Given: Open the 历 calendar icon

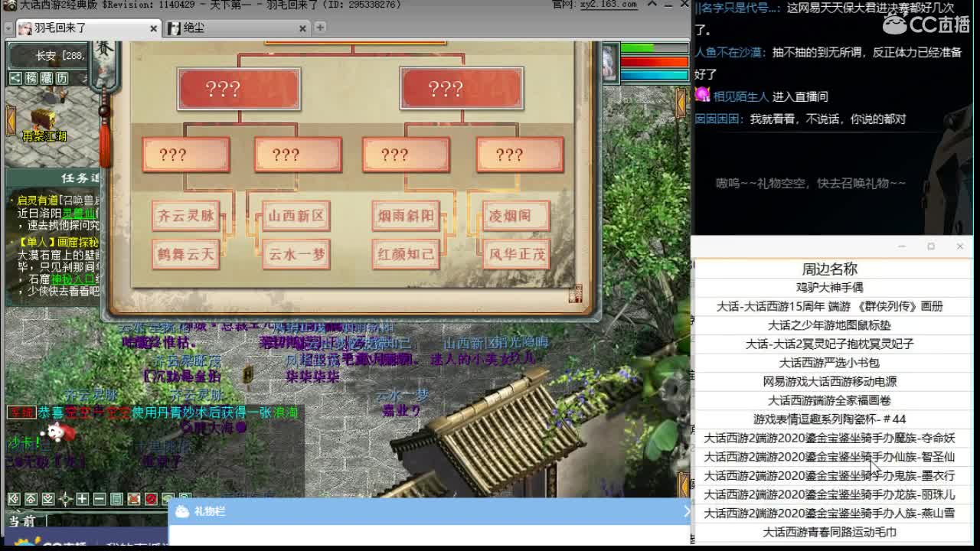Looking at the screenshot, I should pos(62,78).
